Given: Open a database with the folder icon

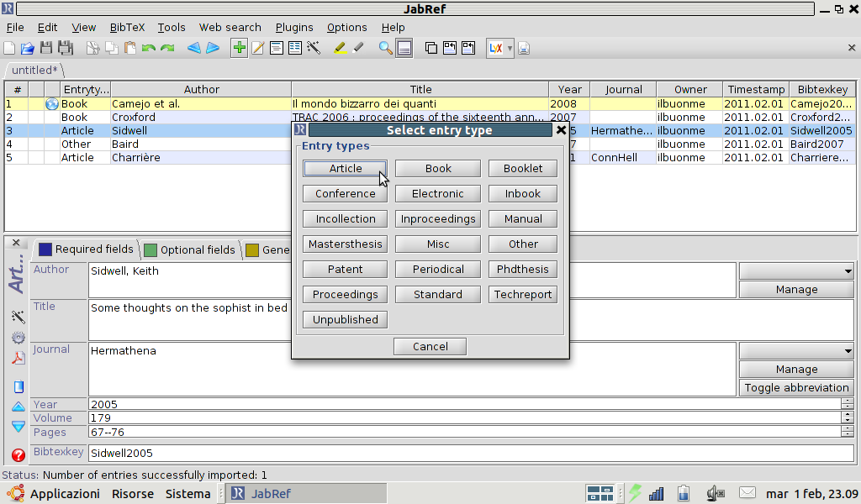Looking at the screenshot, I should tap(28, 48).
